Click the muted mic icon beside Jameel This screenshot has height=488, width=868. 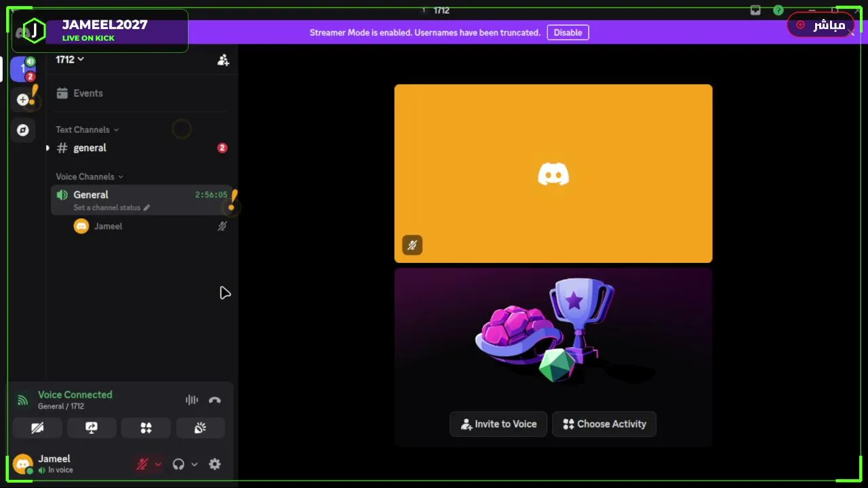coord(222,226)
